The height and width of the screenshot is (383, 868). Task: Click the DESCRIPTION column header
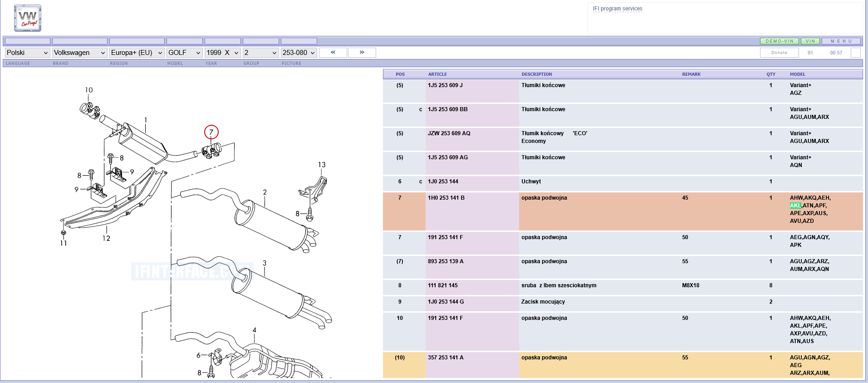[537, 74]
